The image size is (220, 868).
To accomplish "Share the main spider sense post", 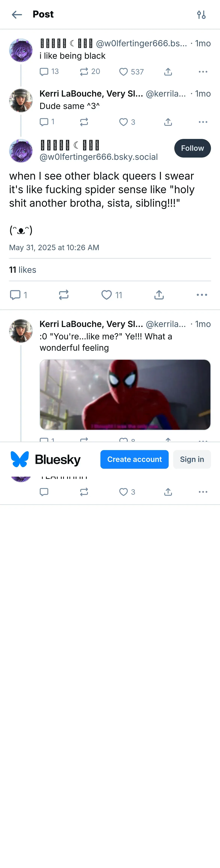I will [x=159, y=295].
